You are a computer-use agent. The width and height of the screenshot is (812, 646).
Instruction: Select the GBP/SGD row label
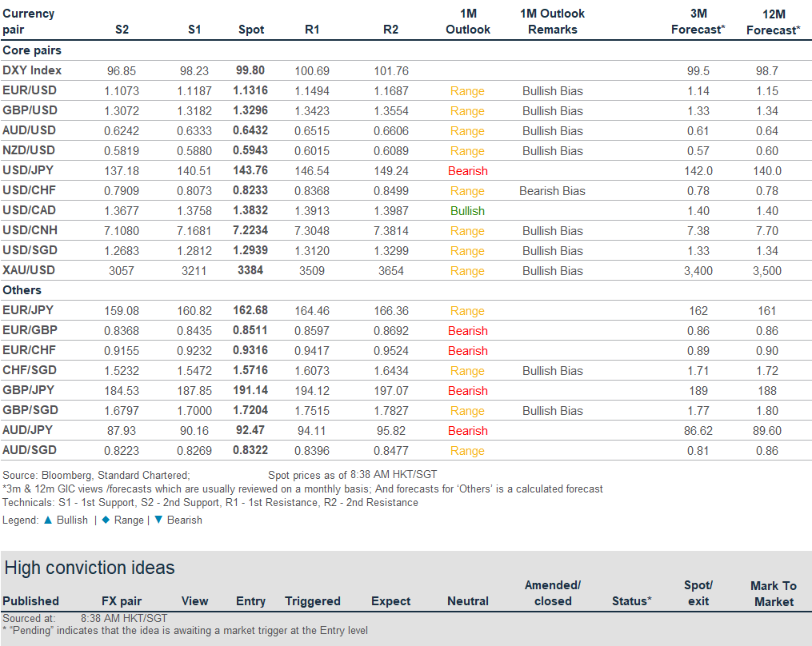click(30, 410)
